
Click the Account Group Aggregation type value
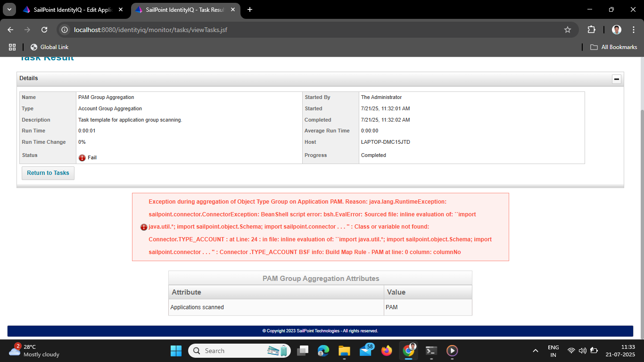(110, 108)
